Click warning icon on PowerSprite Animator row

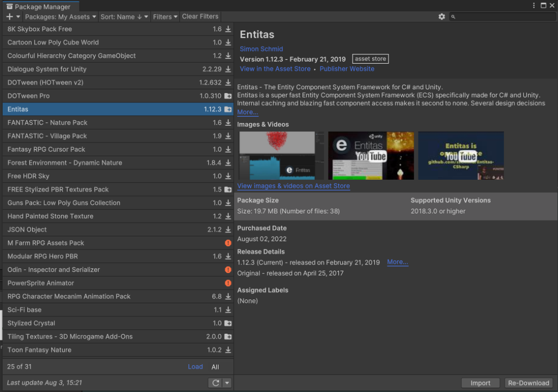tap(228, 283)
